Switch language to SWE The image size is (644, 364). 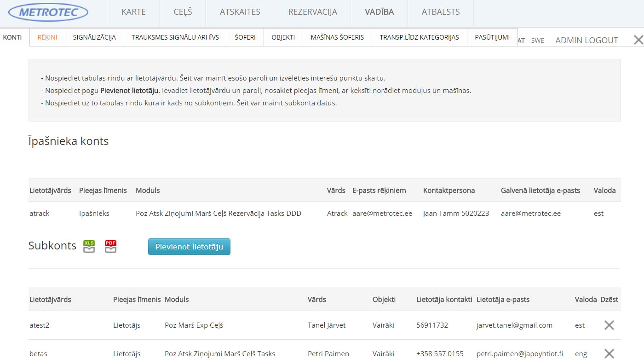tap(537, 40)
